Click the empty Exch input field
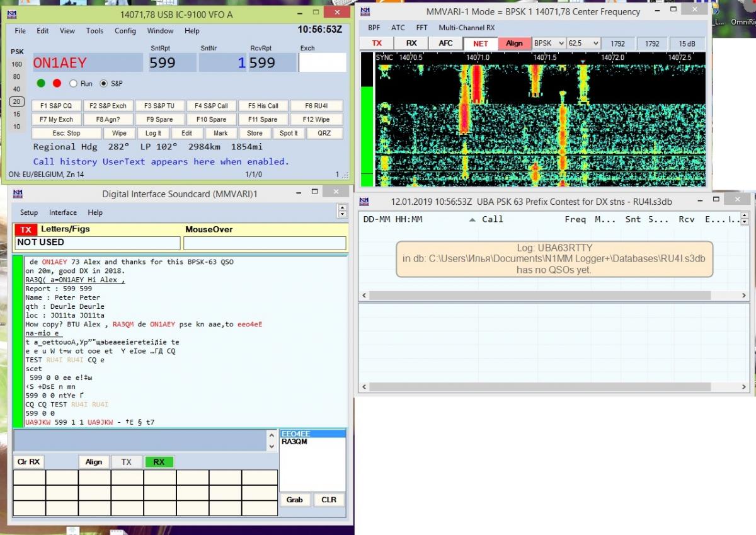Image resolution: width=756 pixels, height=535 pixels. [x=322, y=63]
